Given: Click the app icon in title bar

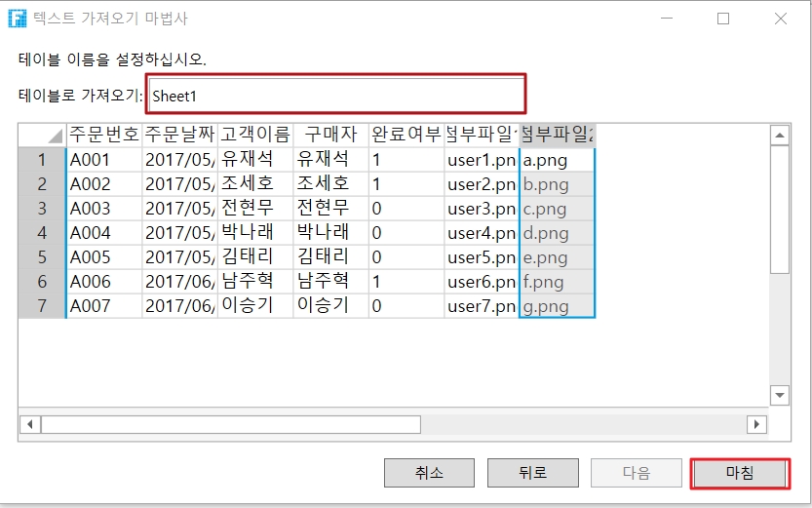Looking at the screenshot, I should 17,19.
